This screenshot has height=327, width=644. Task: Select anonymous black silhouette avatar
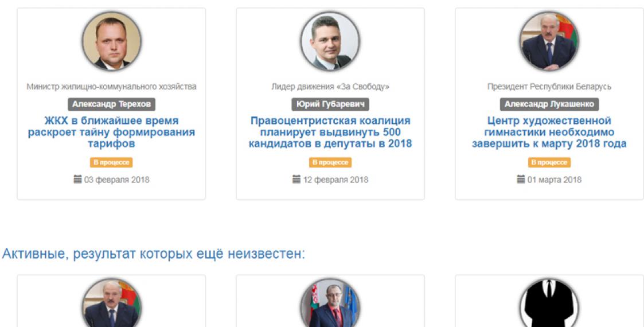tap(549, 303)
